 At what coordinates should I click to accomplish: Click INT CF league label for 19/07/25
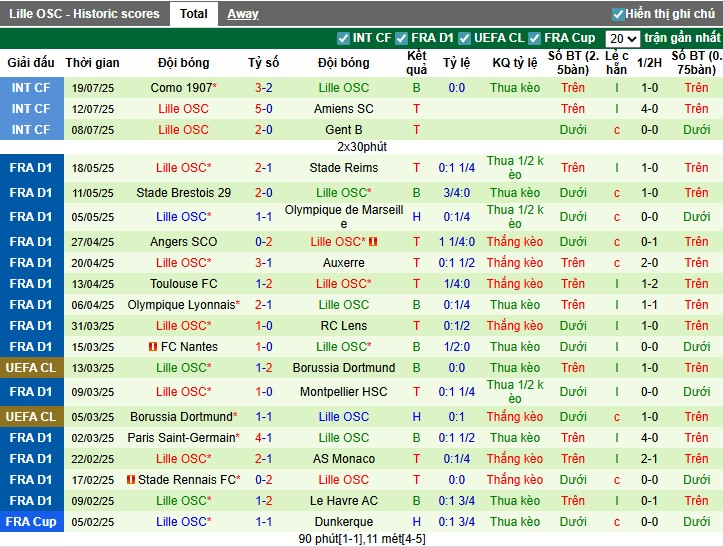point(31,88)
